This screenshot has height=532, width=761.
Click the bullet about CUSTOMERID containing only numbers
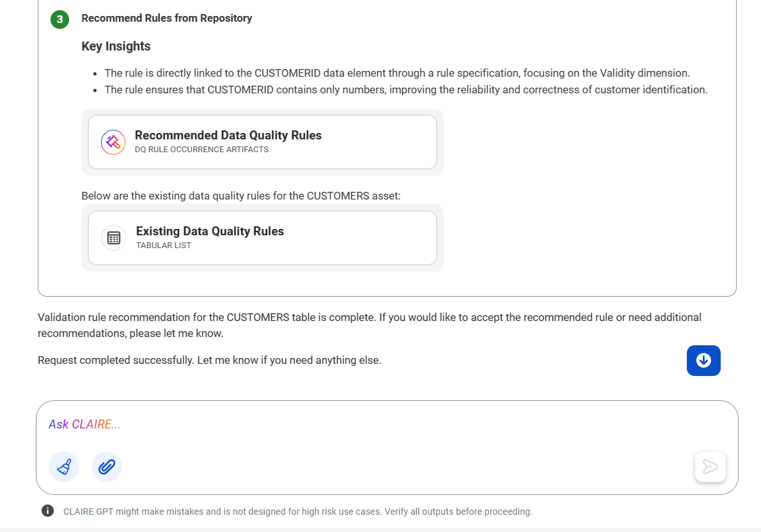[x=405, y=90]
